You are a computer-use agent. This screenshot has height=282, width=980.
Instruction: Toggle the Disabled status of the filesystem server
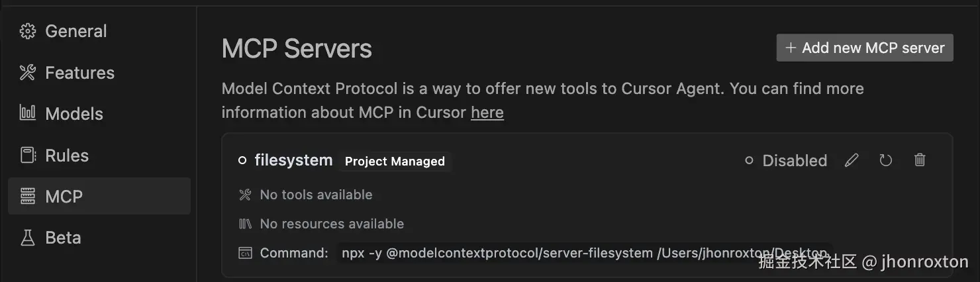click(786, 161)
